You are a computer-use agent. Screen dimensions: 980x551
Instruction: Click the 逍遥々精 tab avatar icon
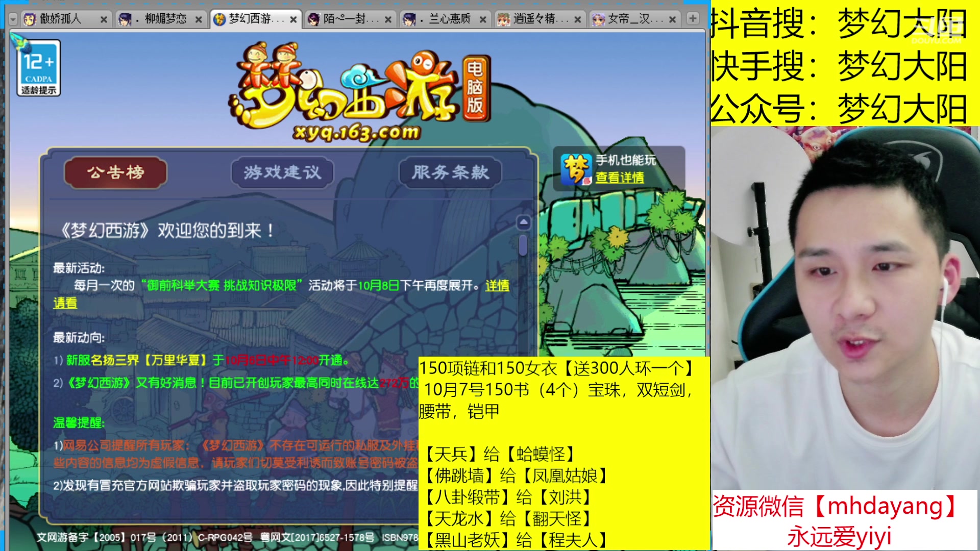click(504, 19)
